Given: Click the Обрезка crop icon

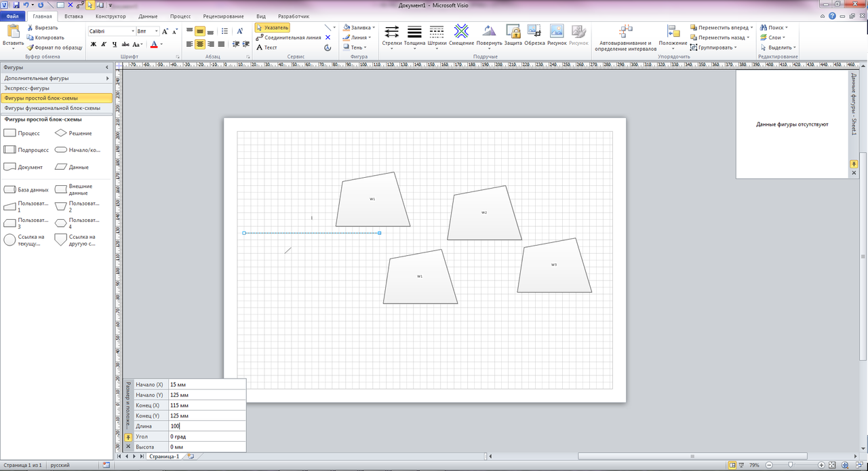Looking at the screenshot, I should [x=534, y=34].
